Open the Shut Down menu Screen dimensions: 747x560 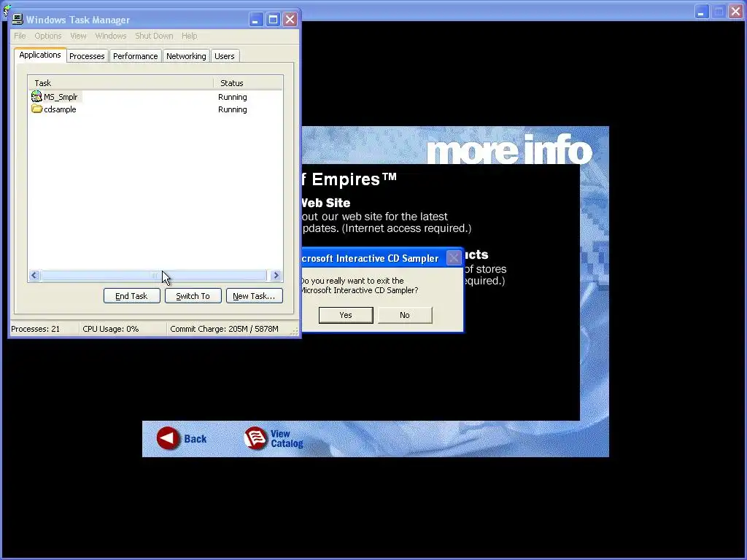154,36
